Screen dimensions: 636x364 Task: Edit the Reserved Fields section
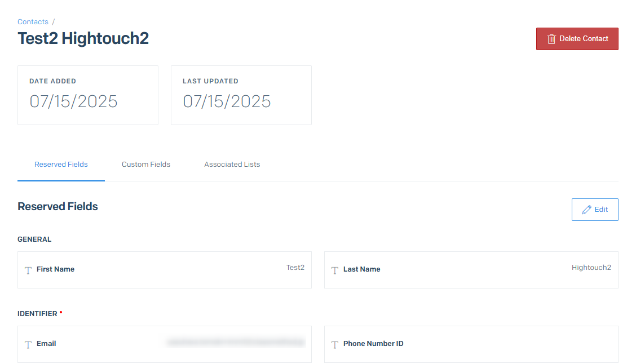[x=595, y=210]
